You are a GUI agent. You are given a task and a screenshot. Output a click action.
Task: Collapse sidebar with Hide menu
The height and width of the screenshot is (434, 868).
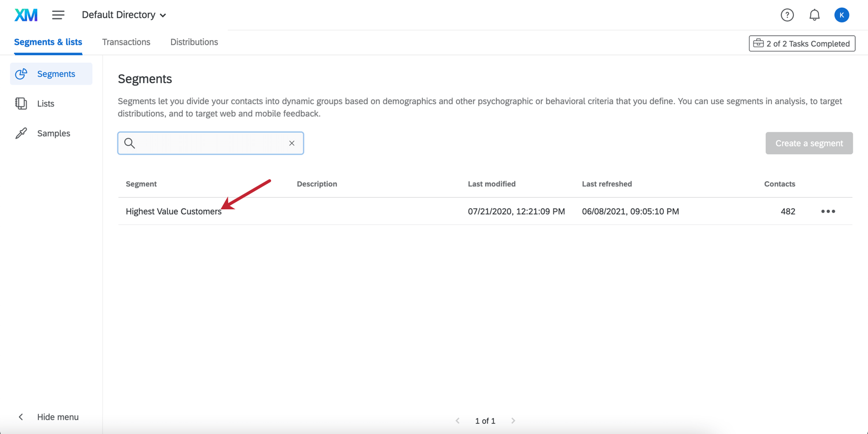(49, 417)
